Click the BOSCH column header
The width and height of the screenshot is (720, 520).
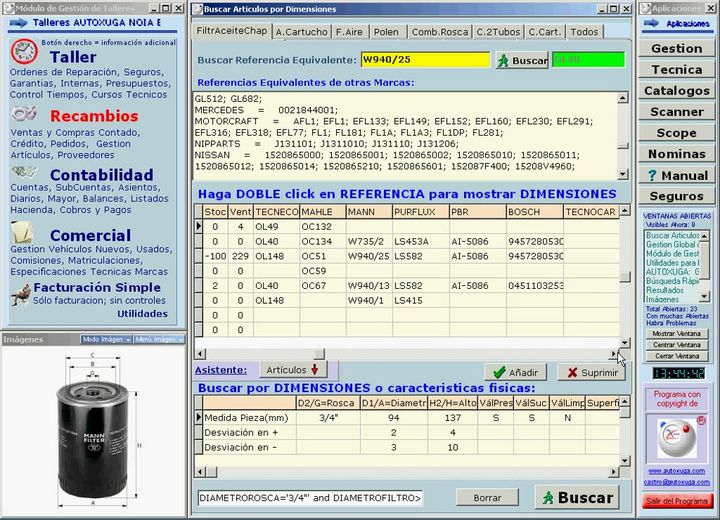click(x=534, y=212)
